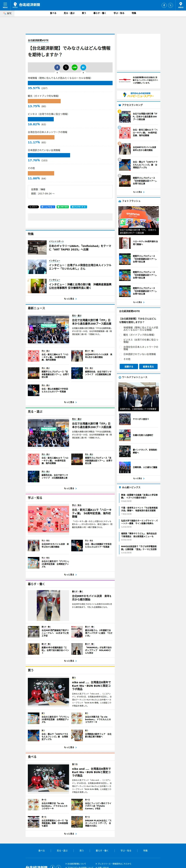186x868 pixels.
Task: Click the pin icon beside みんトピックス
Action: pos(120,487)
